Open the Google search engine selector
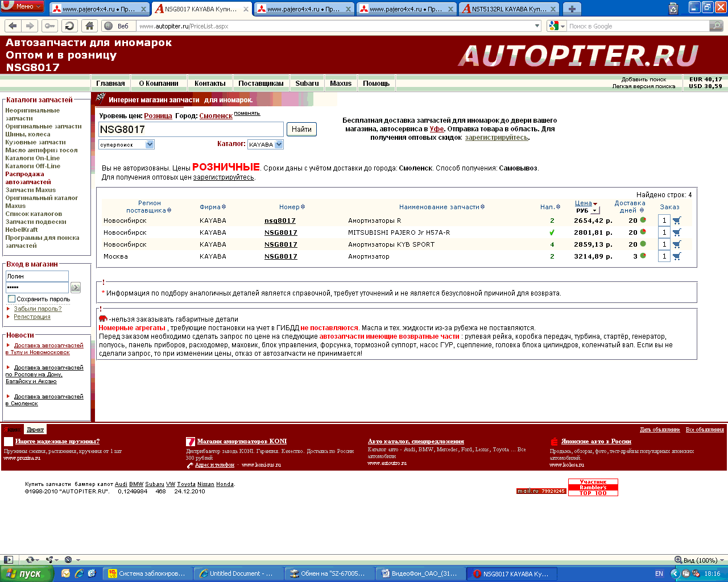This screenshot has width=728, height=582. (x=557, y=26)
